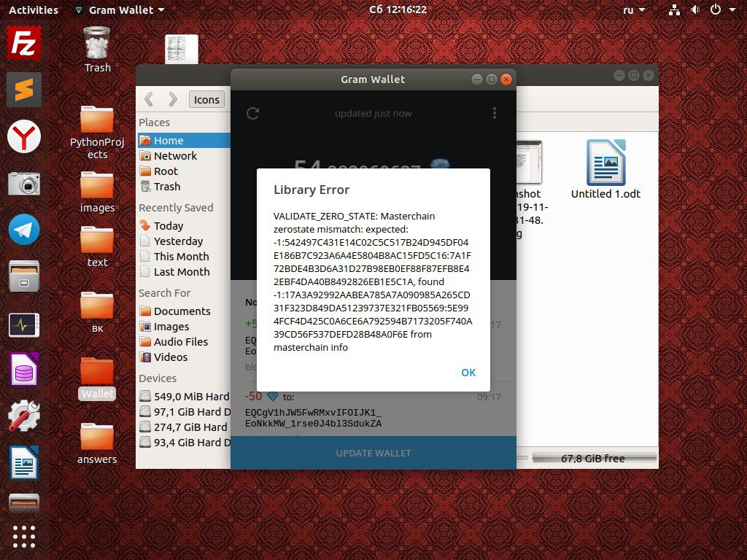The image size is (747, 560).
Task: Open Telegram from the dock
Action: coord(24,230)
